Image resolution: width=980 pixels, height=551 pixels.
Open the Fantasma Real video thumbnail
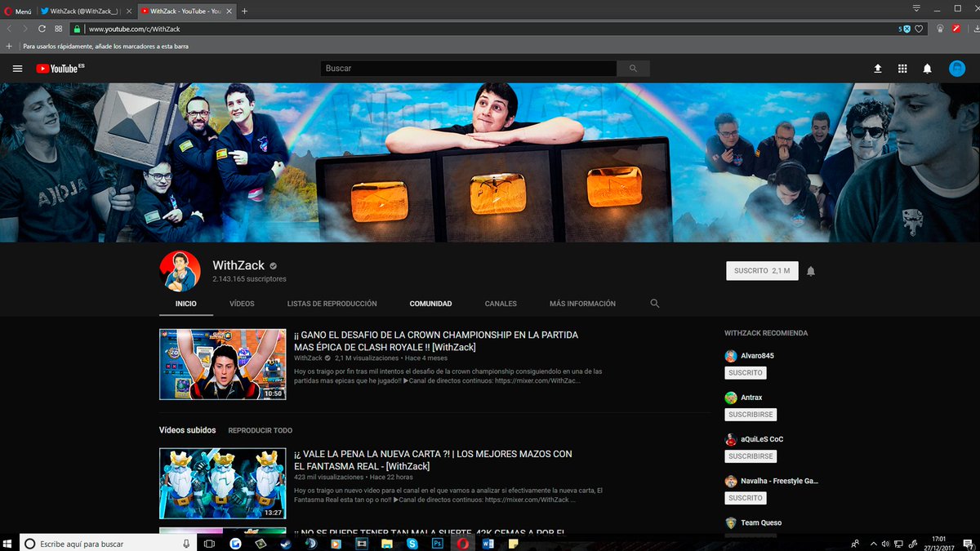[x=222, y=482]
